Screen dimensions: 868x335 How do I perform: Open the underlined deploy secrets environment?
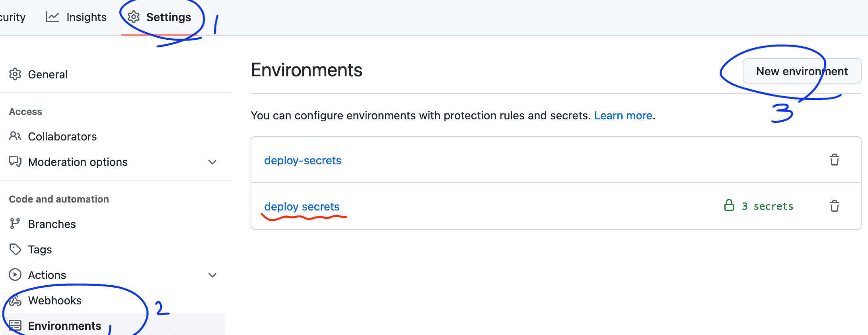coord(302,206)
